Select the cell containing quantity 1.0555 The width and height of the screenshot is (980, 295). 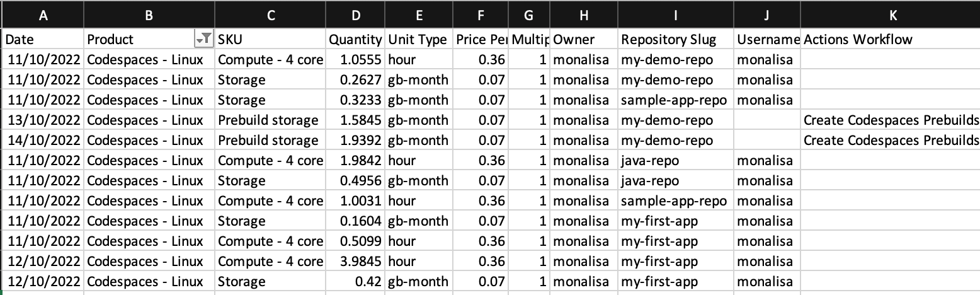(355, 60)
